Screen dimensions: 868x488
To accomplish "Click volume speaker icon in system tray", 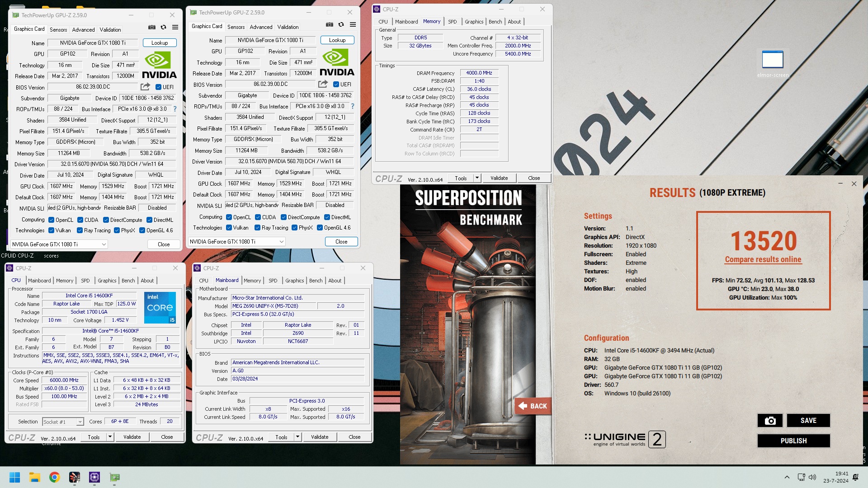I will click(812, 477).
